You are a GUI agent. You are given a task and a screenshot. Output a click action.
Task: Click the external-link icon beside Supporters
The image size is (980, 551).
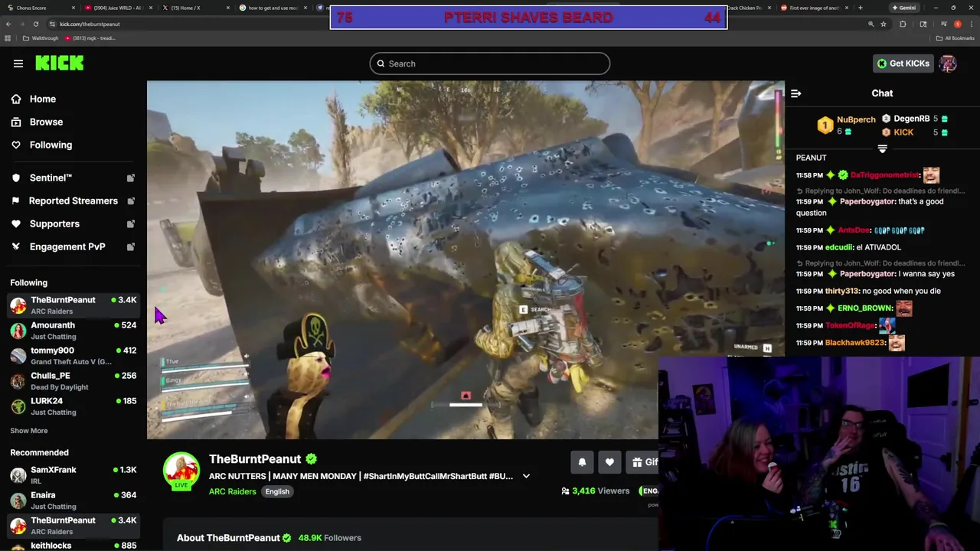[x=130, y=223]
